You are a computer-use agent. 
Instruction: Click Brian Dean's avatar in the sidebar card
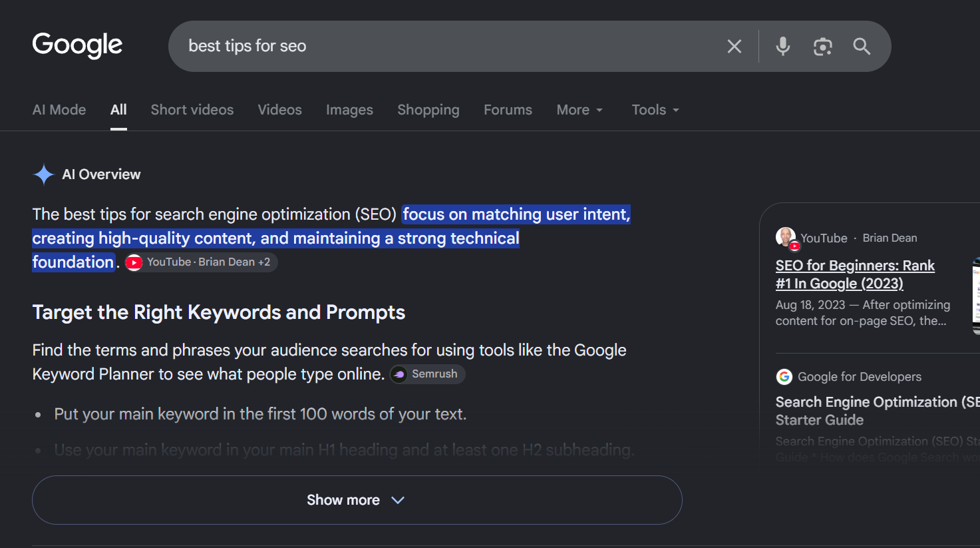[x=786, y=238]
